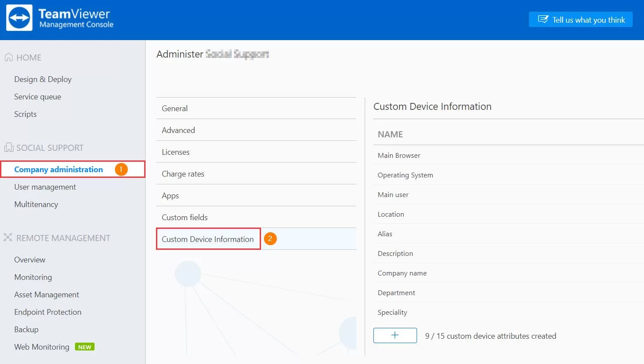The image size is (644, 364).
Task: Click the NEW badge beside Web Monitoring
Action: point(85,347)
